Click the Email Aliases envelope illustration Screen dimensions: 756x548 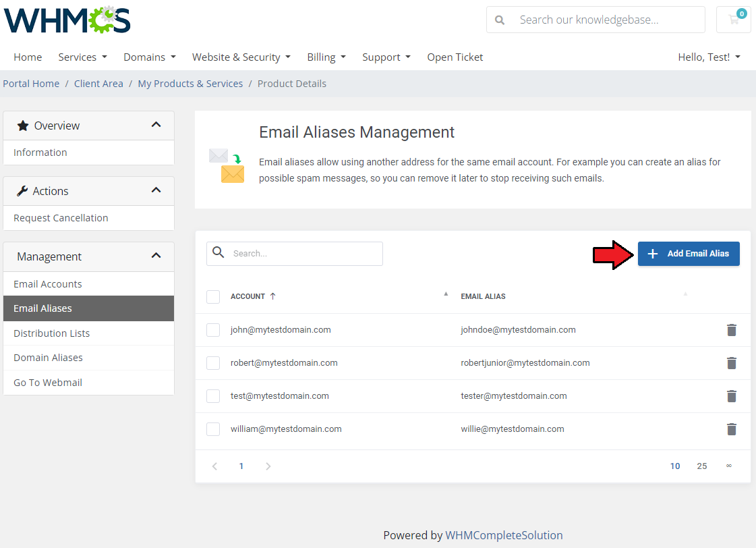tap(227, 166)
